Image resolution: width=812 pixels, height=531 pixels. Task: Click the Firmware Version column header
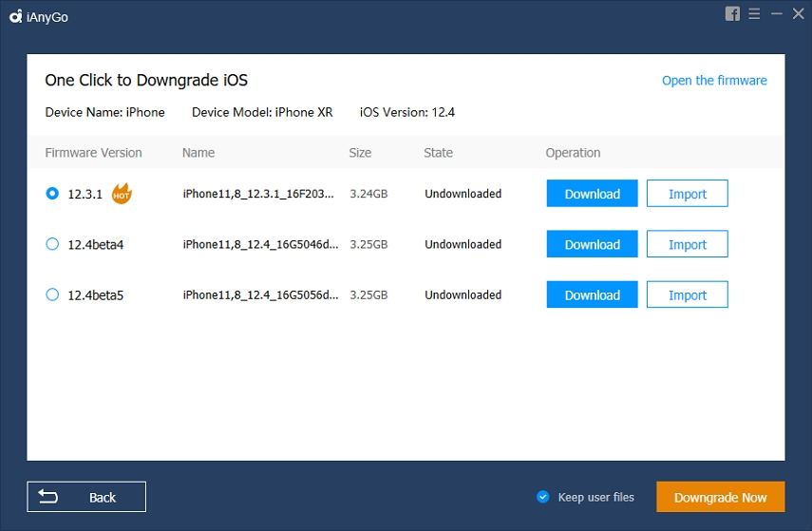[93, 153]
